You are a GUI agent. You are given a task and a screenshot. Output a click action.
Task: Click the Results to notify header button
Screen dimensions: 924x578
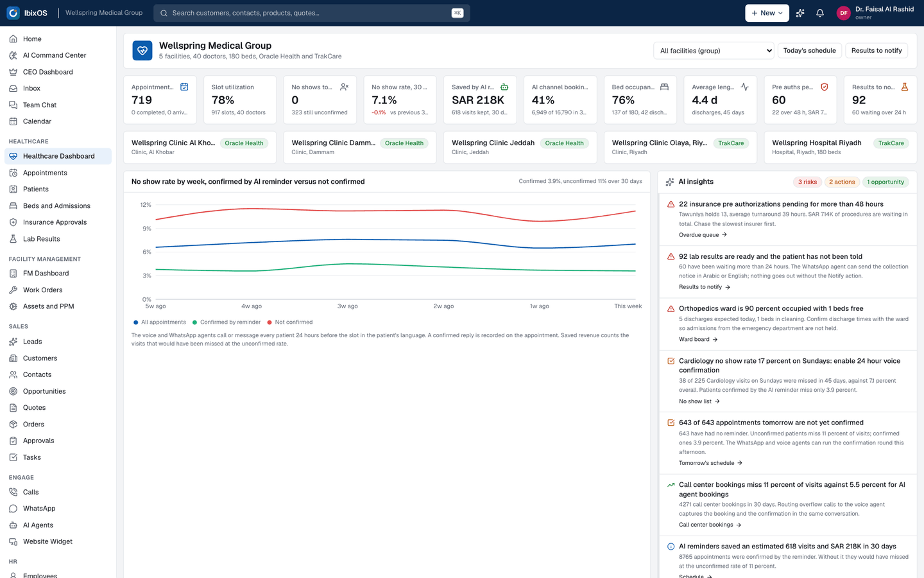pyautogui.click(x=877, y=51)
